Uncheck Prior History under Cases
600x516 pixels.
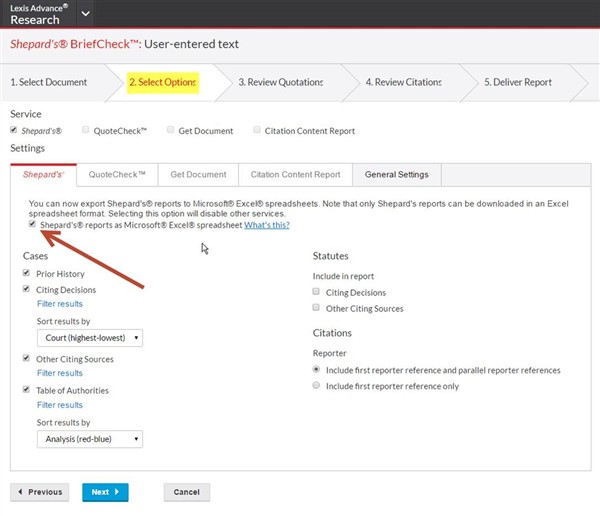click(x=26, y=273)
